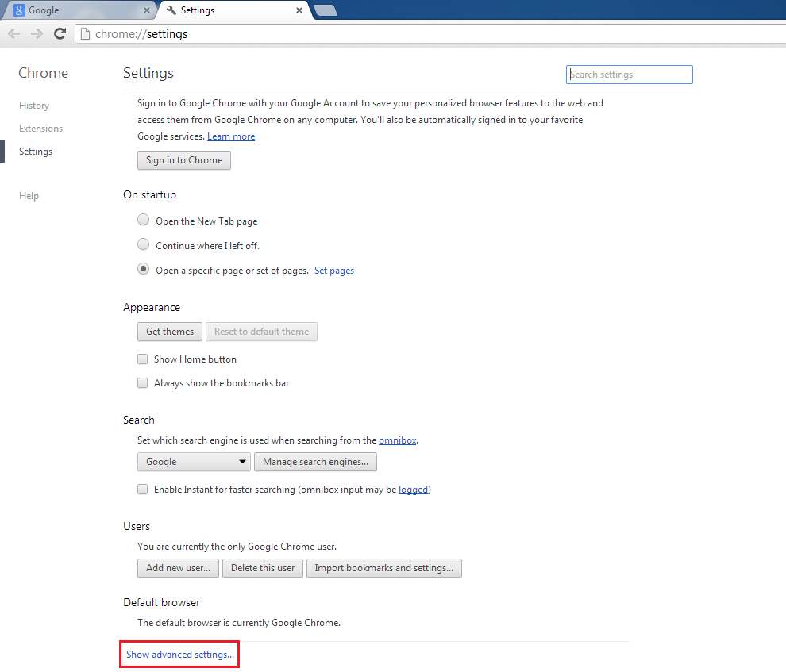
Task: Click the Default browser section heading
Action: click(161, 602)
